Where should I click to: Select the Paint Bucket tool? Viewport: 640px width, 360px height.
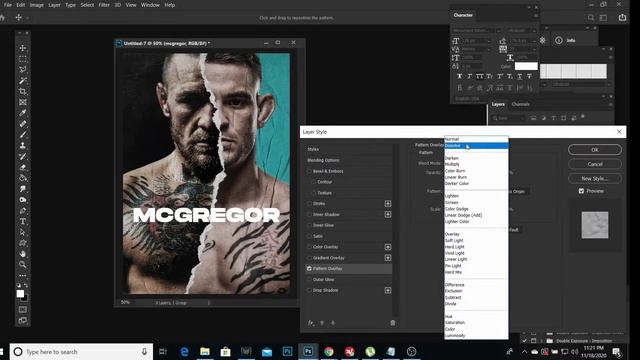22,178
